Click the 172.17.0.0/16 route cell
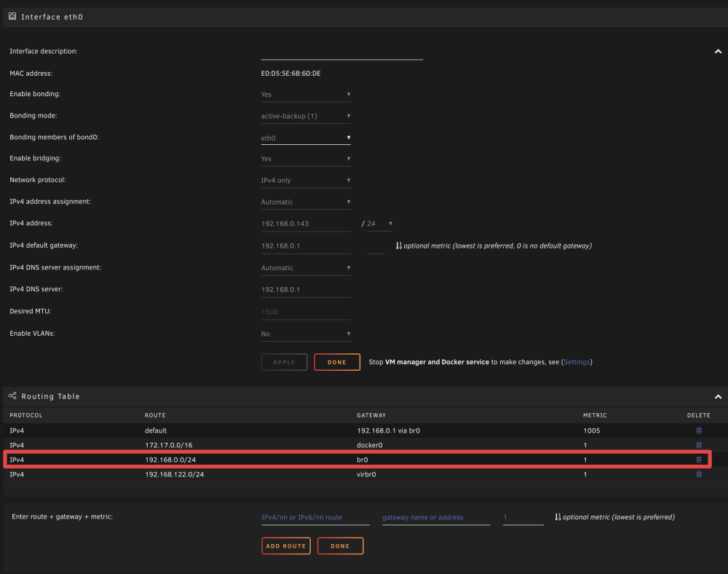Screen dimensions: 728x574 169,445
